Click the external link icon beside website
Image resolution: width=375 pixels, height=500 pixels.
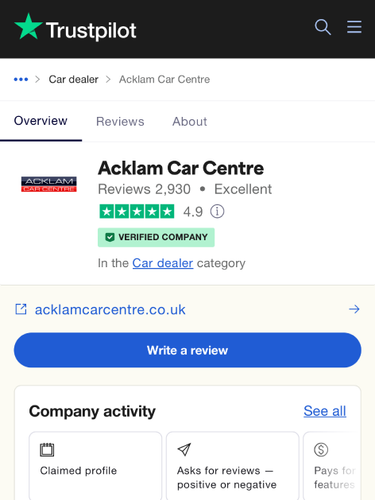(21, 309)
